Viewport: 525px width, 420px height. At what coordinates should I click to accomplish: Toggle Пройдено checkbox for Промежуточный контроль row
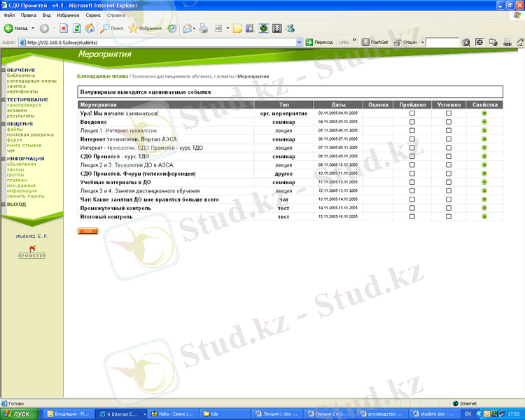pyautogui.click(x=412, y=208)
